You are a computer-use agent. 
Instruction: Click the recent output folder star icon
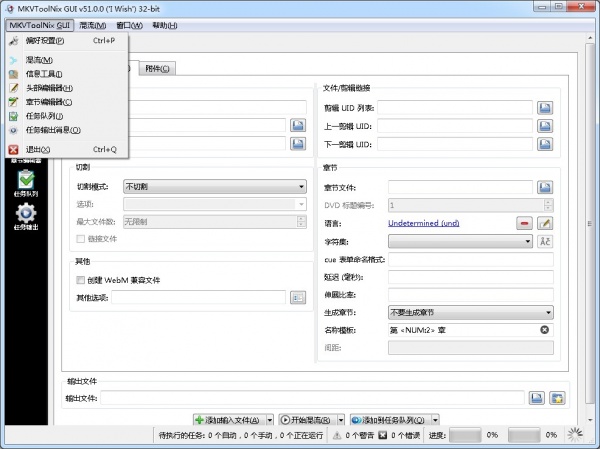[x=557, y=398]
